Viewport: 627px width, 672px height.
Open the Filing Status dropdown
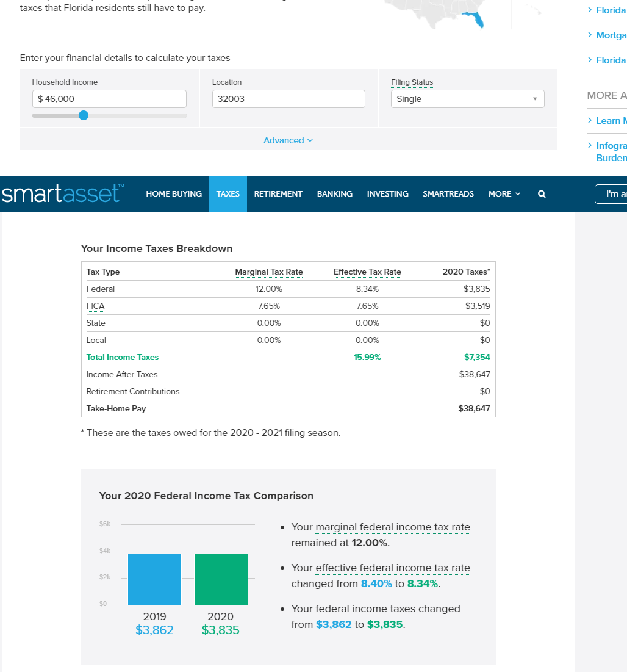pyautogui.click(x=467, y=99)
